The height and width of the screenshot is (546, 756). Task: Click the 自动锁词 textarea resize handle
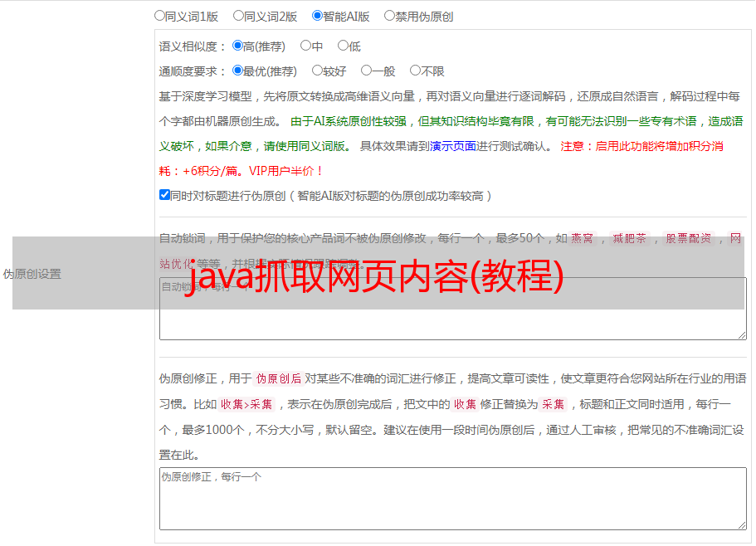[742, 335]
